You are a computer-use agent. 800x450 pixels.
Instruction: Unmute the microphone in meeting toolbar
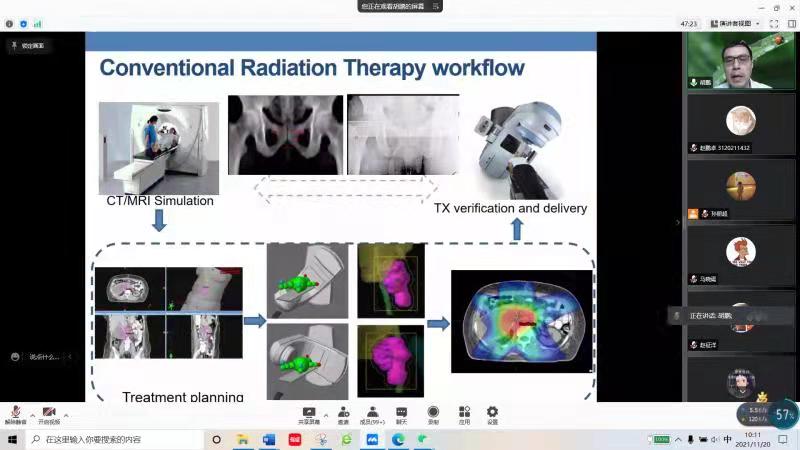(x=15, y=412)
